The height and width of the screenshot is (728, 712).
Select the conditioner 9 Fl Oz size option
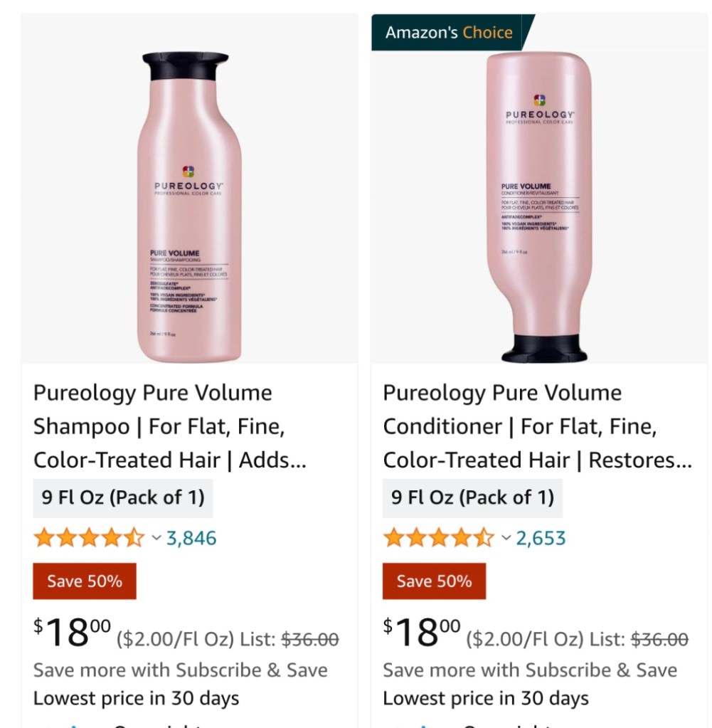[x=472, y=497]
